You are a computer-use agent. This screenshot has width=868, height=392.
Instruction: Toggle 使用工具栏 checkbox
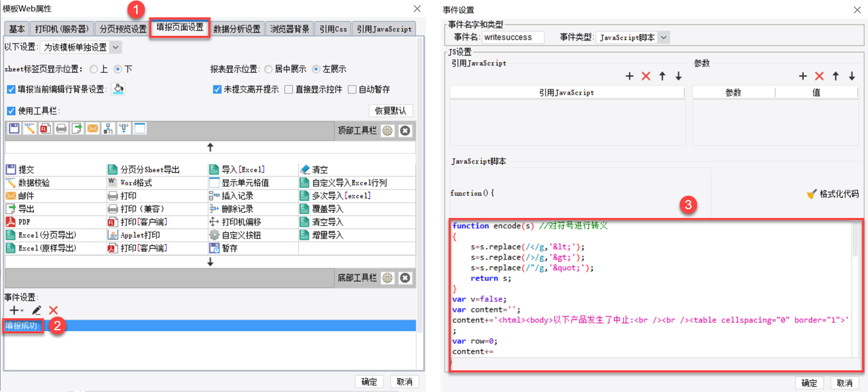click(x=11, y=111)
